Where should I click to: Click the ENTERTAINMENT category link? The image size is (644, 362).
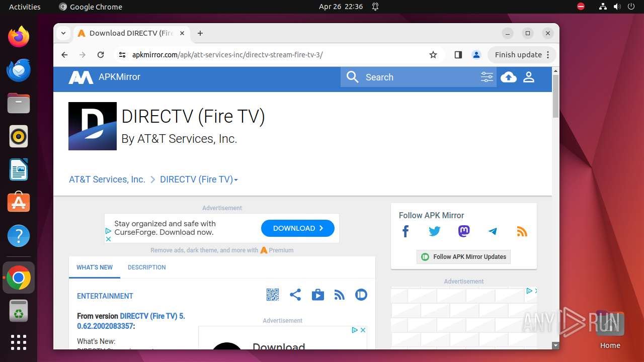click(105, 296)
